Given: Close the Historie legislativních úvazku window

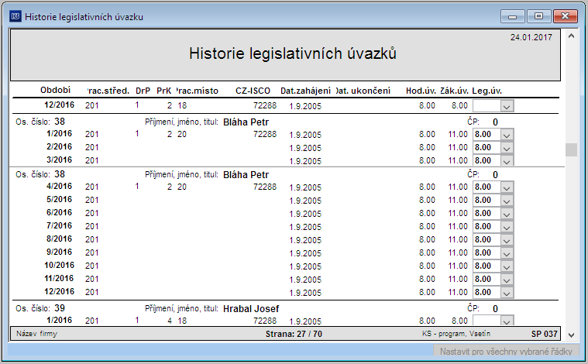Looking at the screenshot, I should click(x=565, y=16).
